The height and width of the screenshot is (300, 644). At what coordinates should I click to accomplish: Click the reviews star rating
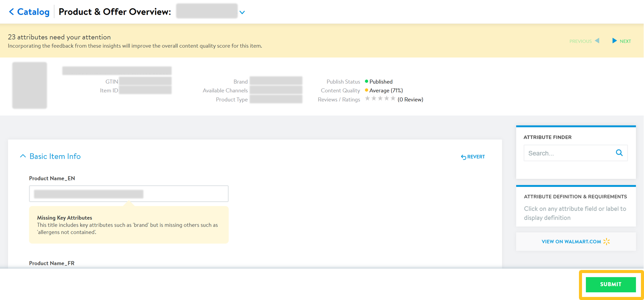coord(380,99)
